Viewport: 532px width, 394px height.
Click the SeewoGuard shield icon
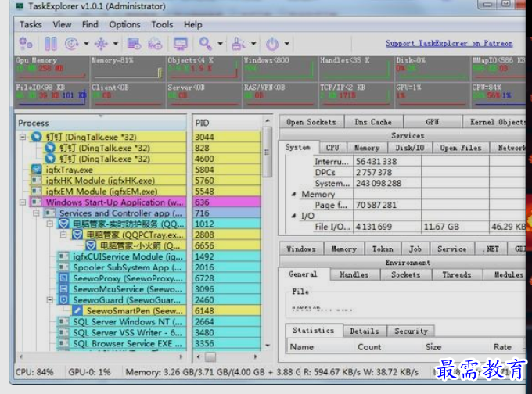(63, 299)
